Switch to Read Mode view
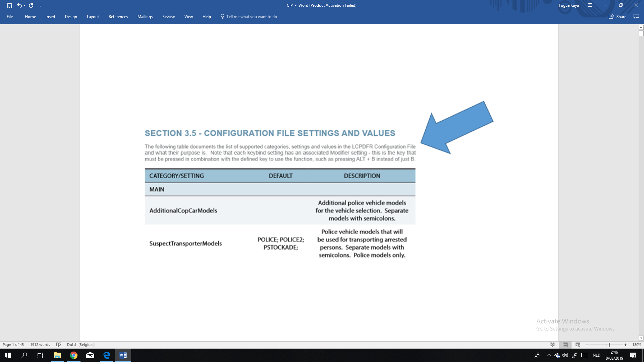 552,345
